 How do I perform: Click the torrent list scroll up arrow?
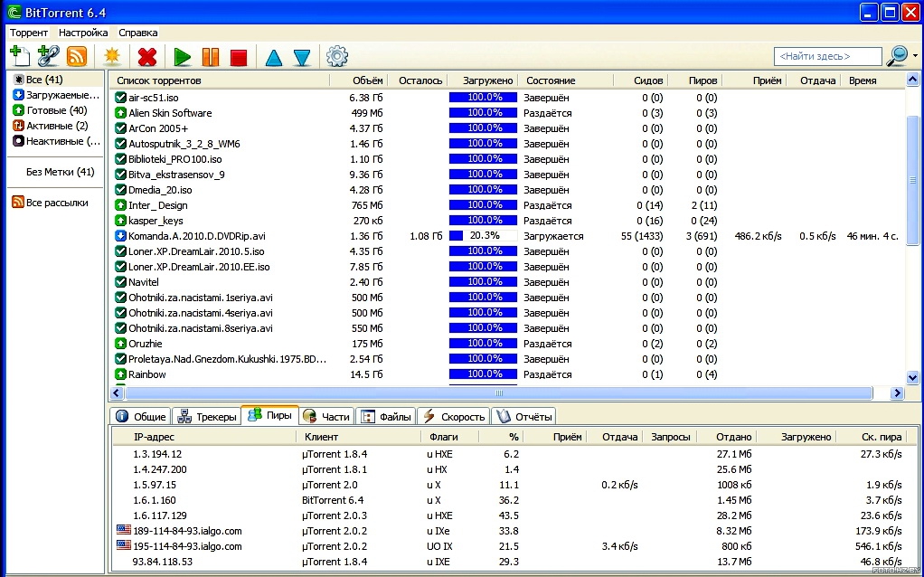point(912,79)
